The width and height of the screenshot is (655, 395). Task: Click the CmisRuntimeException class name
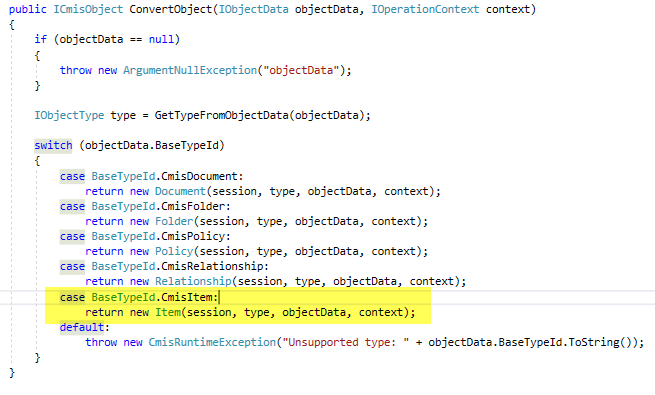tap(212, 342)
